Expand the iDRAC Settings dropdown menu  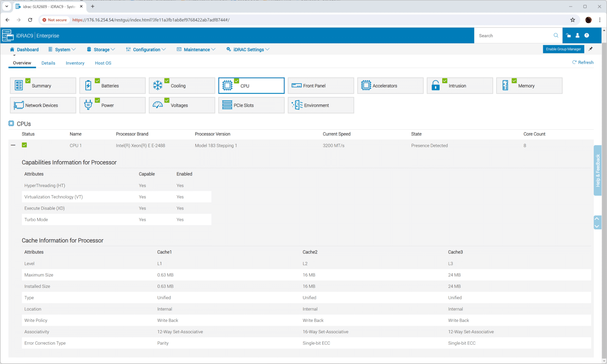click(x=248, y=50)
